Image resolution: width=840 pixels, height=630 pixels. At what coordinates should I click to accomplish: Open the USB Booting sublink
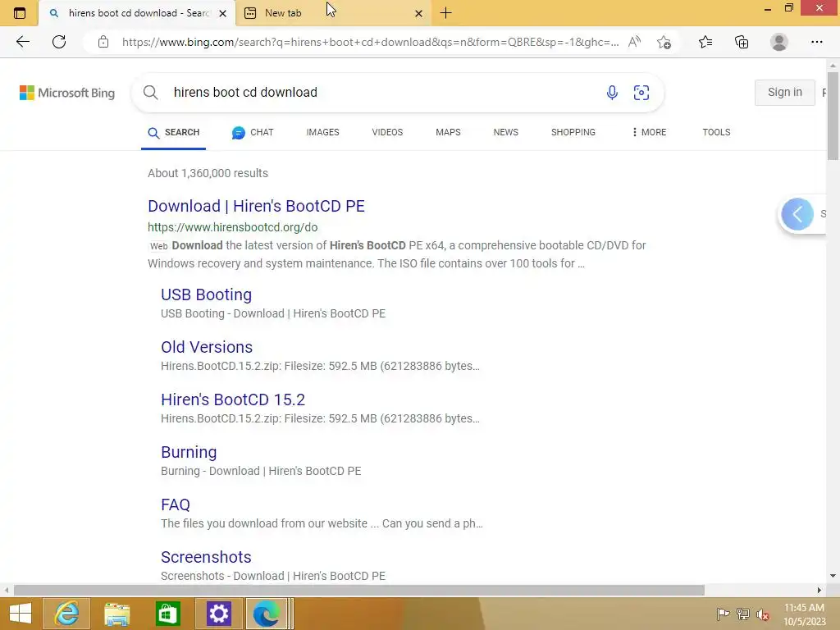coord(206,294)
